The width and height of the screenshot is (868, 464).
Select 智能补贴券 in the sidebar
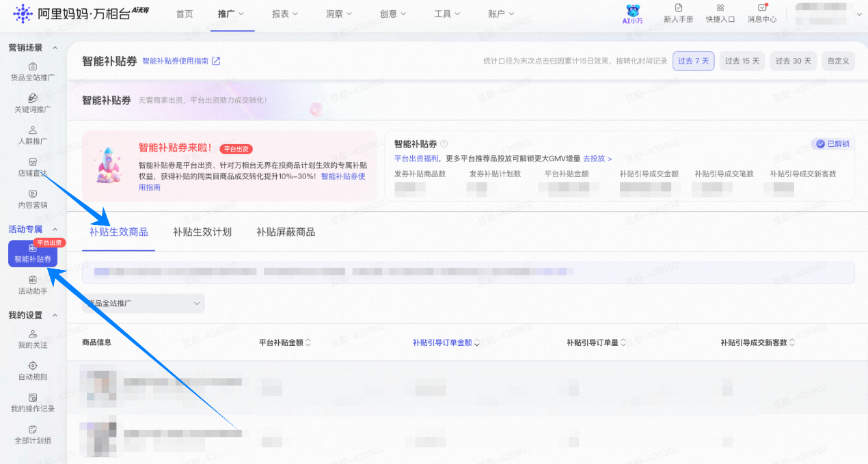pyautogui.click(x=33, y=254)
